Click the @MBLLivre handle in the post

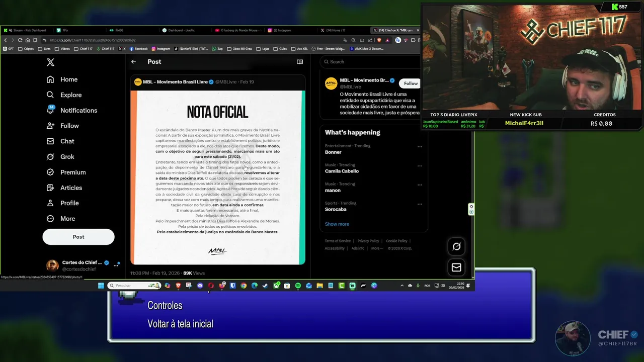tap(226, 82)
